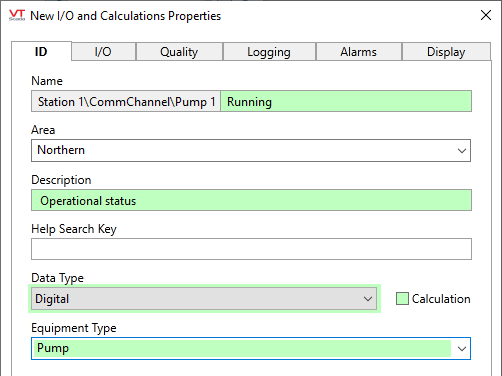Screen dimensions: 502x376
Task: Close the I/O and Calculations Properties dialog
Action: tap(486, 15)
